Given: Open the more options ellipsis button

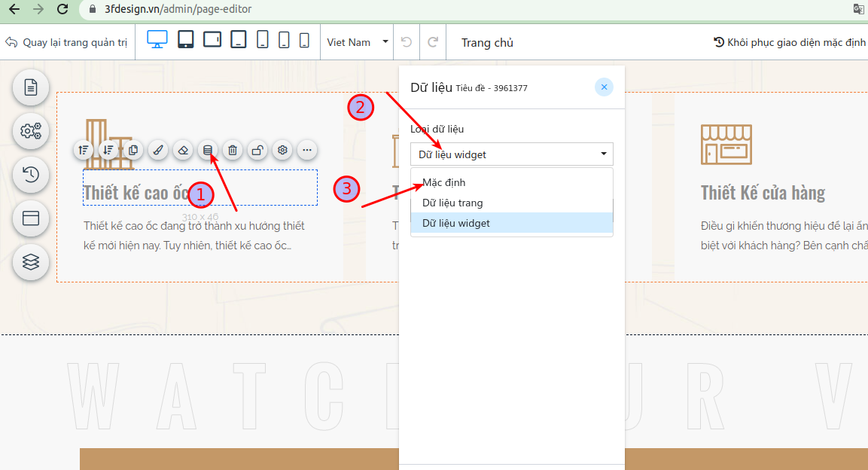Looking at the screenshot, I should [x=307, y=150].
